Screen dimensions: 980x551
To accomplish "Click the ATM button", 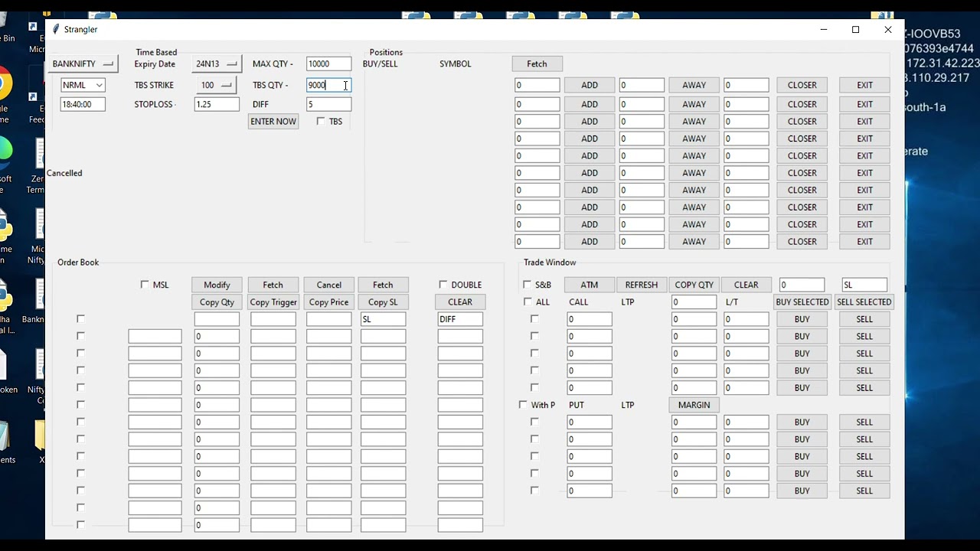I will [590, 285].
